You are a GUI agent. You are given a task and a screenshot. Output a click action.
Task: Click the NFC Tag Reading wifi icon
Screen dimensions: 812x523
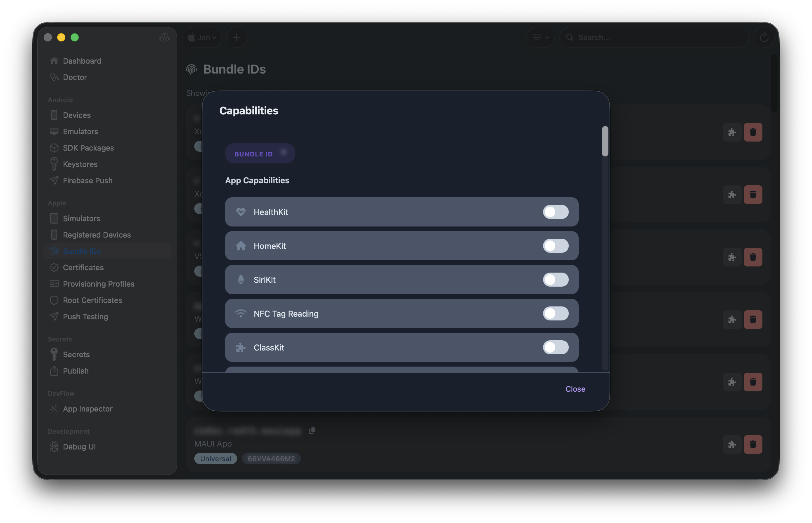(x=241, y=313)
